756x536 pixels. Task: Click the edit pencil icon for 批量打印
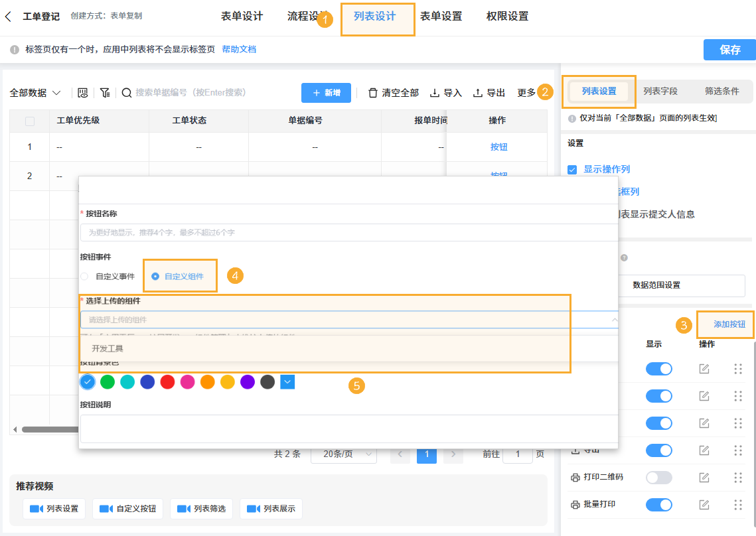706,505
